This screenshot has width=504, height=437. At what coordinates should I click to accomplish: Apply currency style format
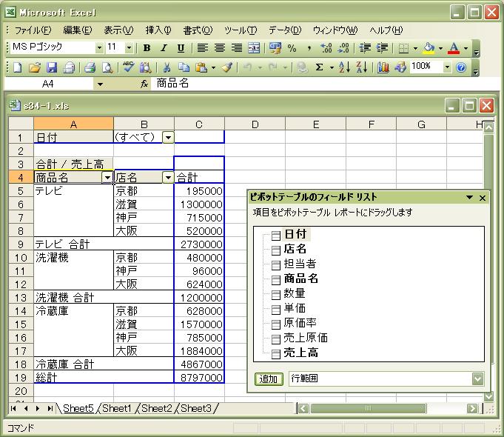coord(275,48)
